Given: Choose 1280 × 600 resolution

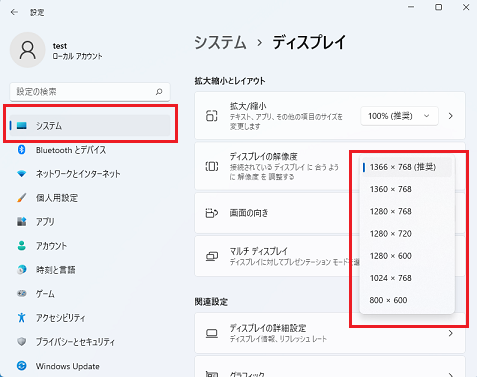Looking at the screenshot, I should [x=407, y=256].
